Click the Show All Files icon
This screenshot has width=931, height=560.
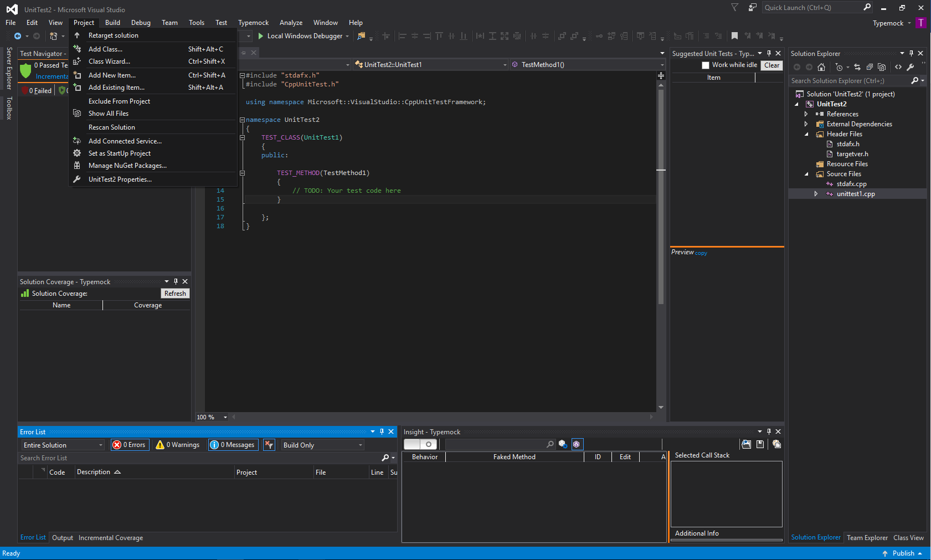click(882, 67)
